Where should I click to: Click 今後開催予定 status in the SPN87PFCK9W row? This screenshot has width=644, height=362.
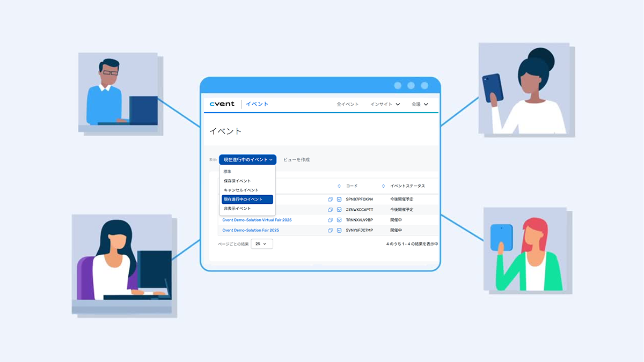tap(402, 200)
